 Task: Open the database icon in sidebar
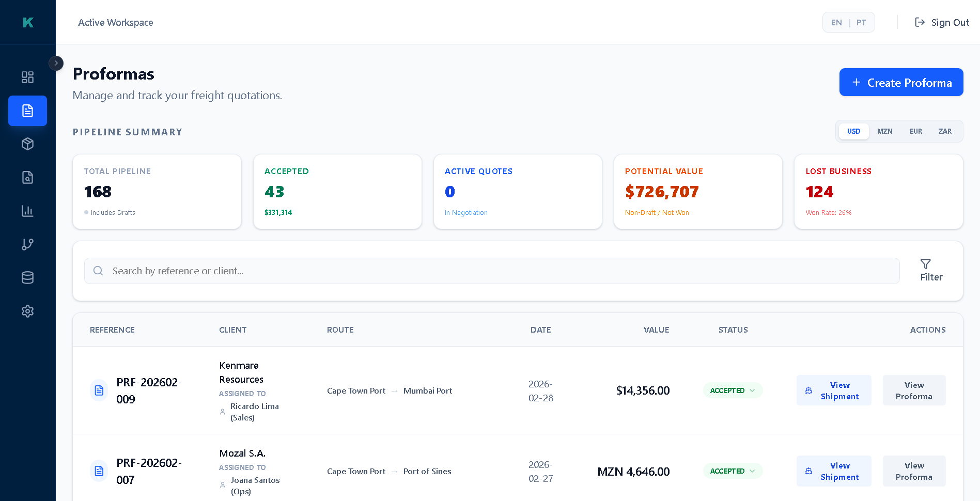coord(27,278)
